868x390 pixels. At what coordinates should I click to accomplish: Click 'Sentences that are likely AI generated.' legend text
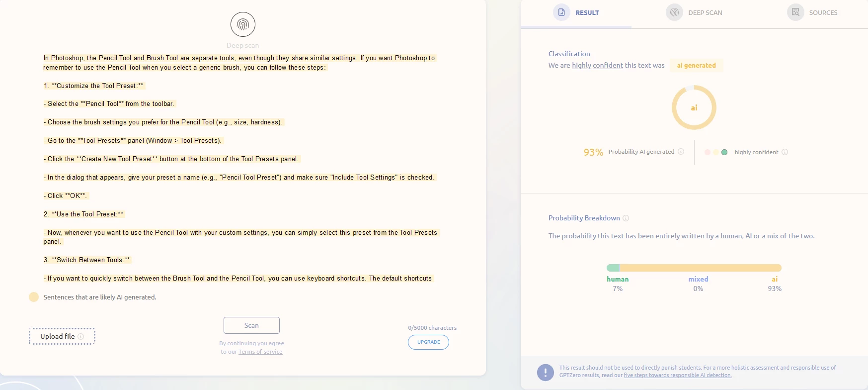click(x=100, y=297)
